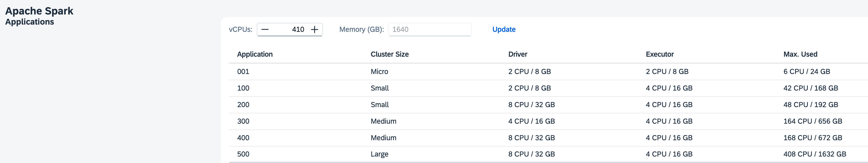
Task: Click the Update link
Action: coord(504,29)
